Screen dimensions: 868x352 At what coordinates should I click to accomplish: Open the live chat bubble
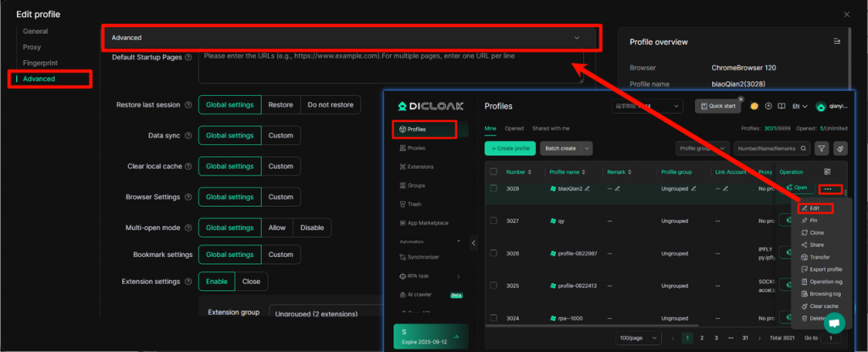click(834, 323)
